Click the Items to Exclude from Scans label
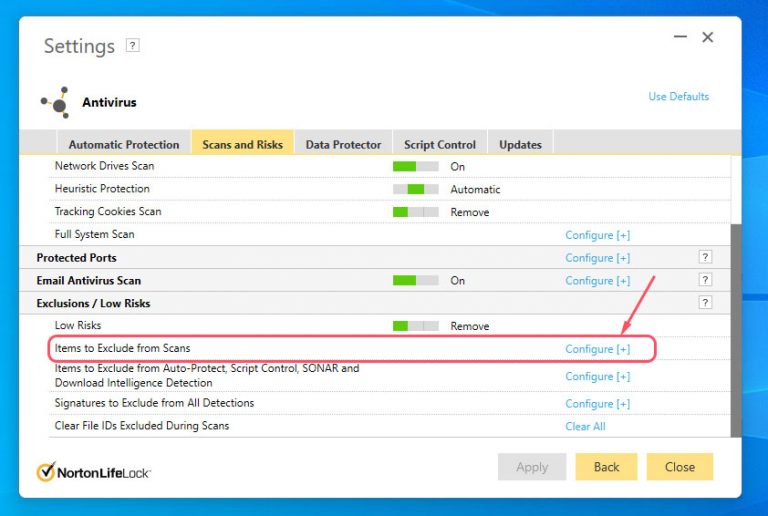 tap(122, 348)
